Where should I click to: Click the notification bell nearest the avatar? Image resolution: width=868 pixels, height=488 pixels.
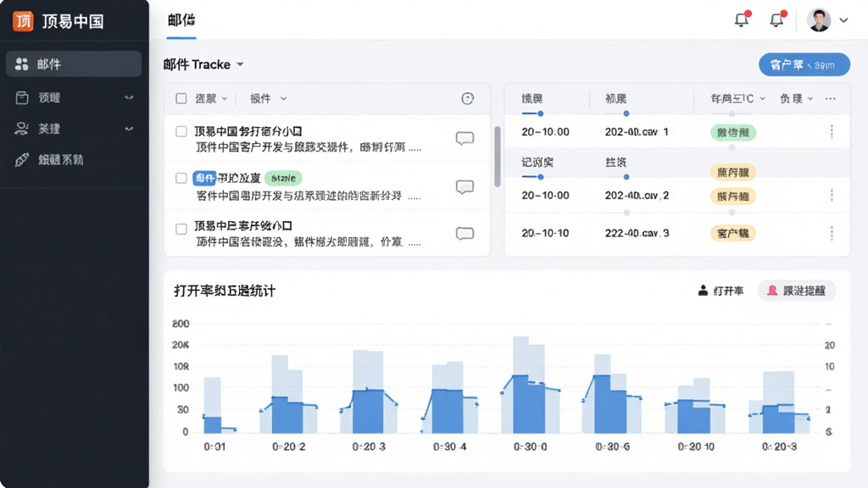coord(777,20)
